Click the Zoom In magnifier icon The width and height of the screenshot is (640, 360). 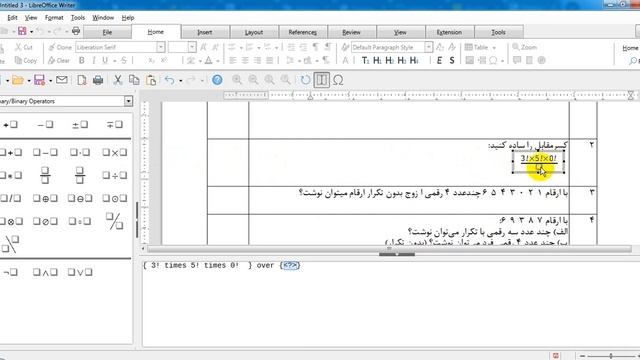[237, 80]
